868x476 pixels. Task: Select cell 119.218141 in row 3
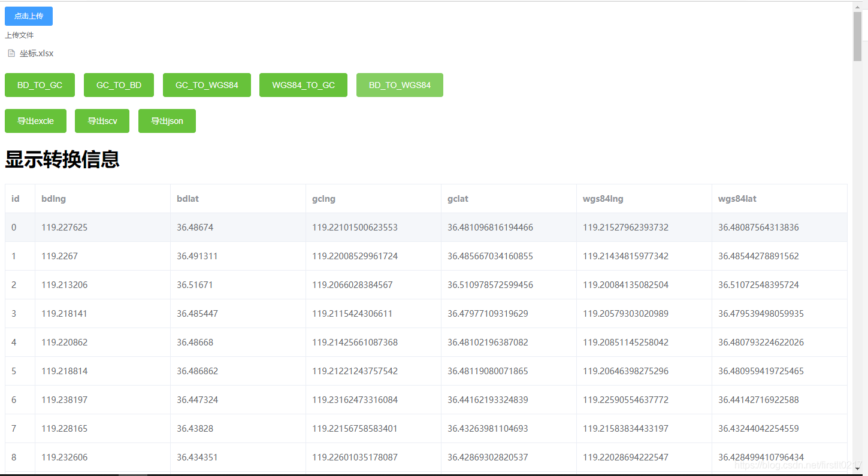tap(103, 314)
